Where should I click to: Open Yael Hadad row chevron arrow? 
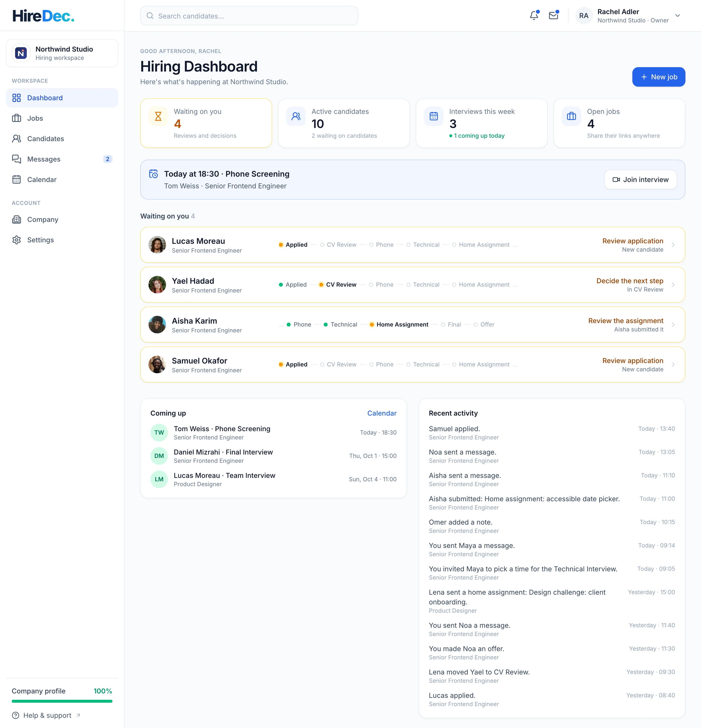(673, 284)
